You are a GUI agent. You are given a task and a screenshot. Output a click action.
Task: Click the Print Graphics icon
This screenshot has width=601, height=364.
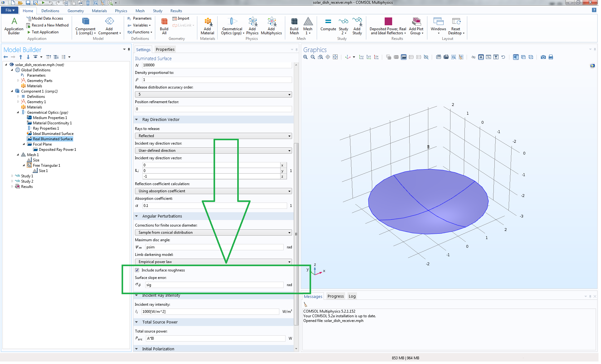pyautogui.click(x=551, y=57)
